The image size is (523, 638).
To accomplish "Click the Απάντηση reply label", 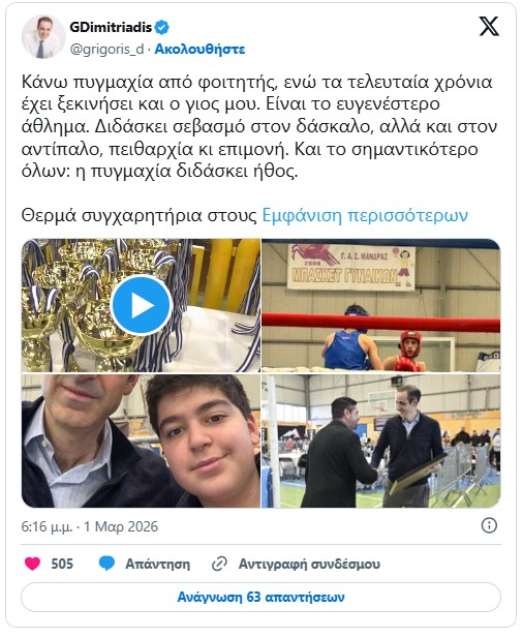I will 158,564.
